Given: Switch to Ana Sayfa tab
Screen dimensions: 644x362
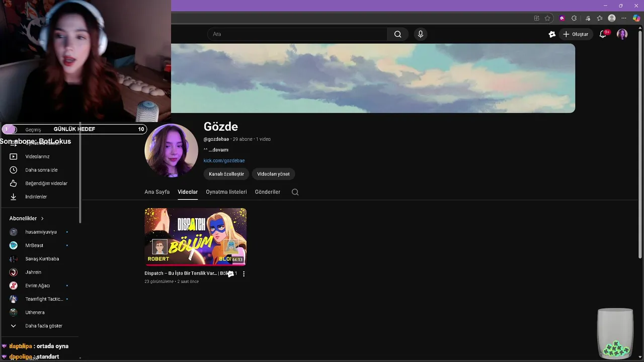Looking at the screenshot, I should (157, 192).
